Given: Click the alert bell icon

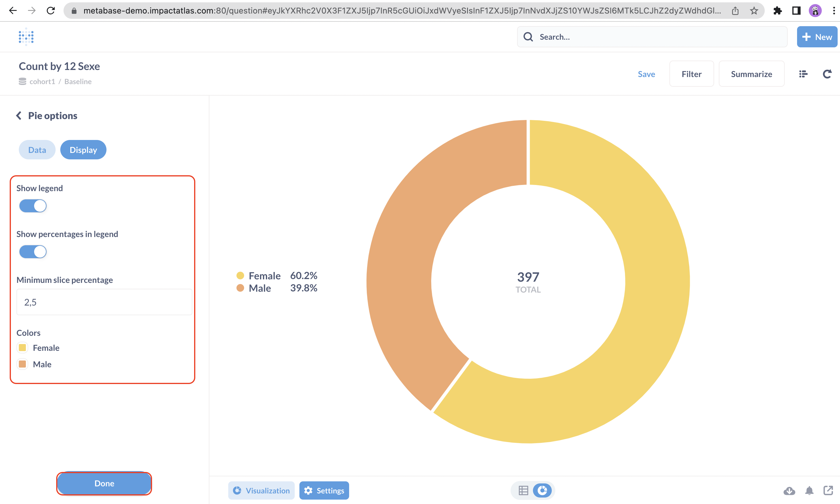Looking at the screenshot, I should [x=809, y=490].
